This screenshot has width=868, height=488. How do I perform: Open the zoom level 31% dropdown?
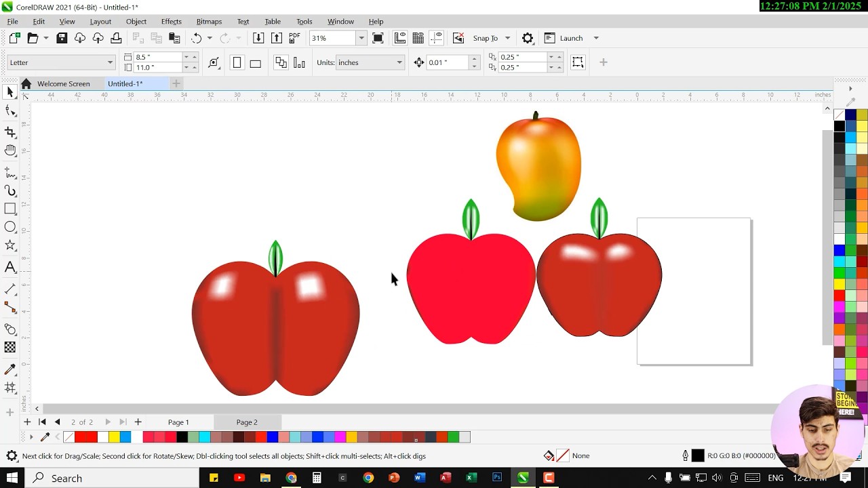(x=361, y=38)
